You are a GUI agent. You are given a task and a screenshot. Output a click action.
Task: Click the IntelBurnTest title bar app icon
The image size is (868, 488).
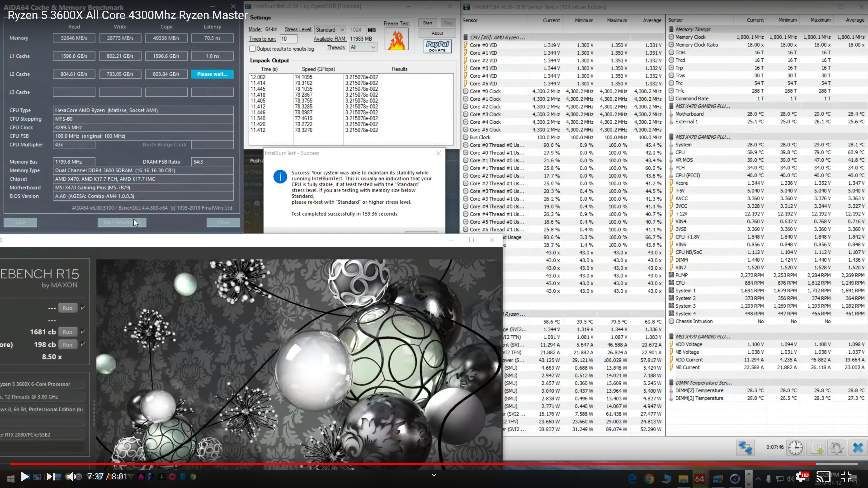248,6
